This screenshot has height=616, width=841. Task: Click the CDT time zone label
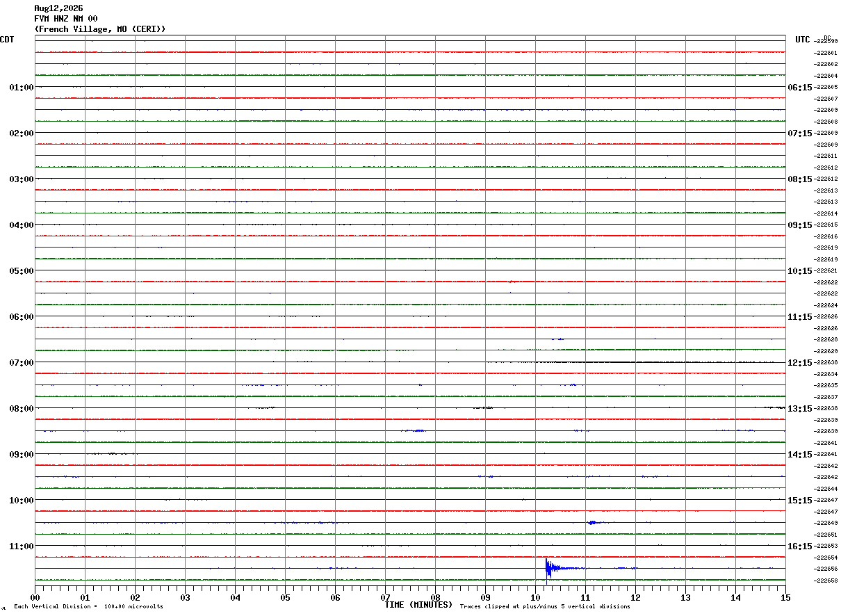tap(7, 40)
